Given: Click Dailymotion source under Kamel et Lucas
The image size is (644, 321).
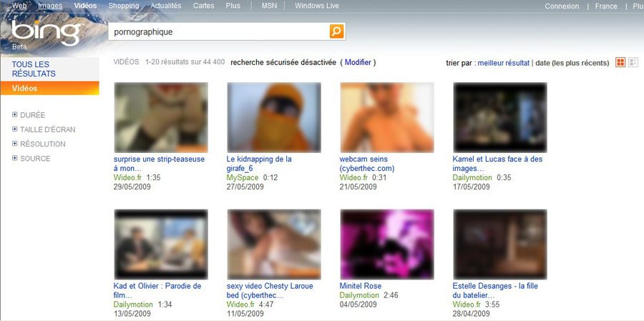Looking at the screenshot, I should [472, 178].
